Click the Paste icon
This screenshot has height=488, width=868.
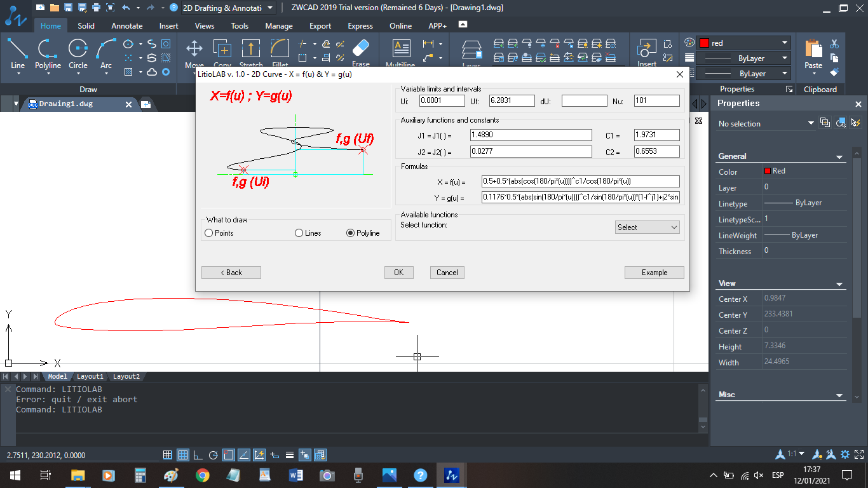[x=813, y=49]
